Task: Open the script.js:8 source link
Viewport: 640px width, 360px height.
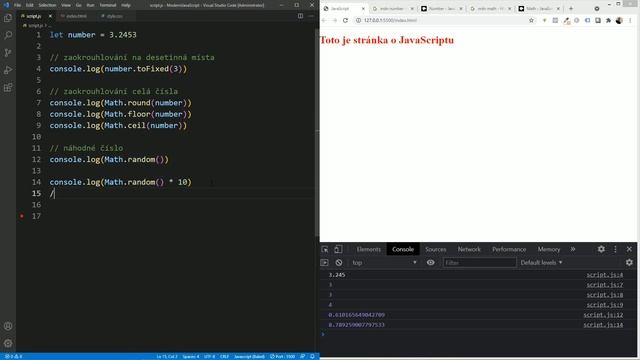Action: click(604, 295)
